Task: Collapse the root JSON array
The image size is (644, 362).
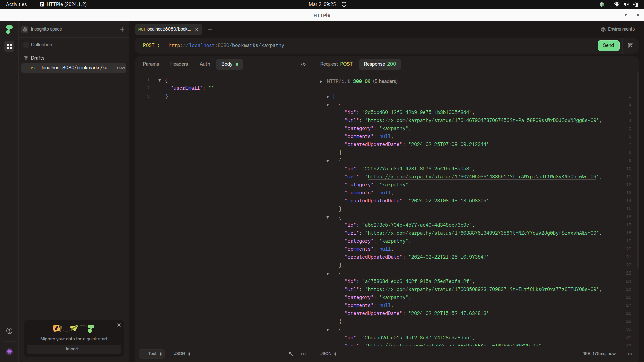Action: click(x=328, y=97)
